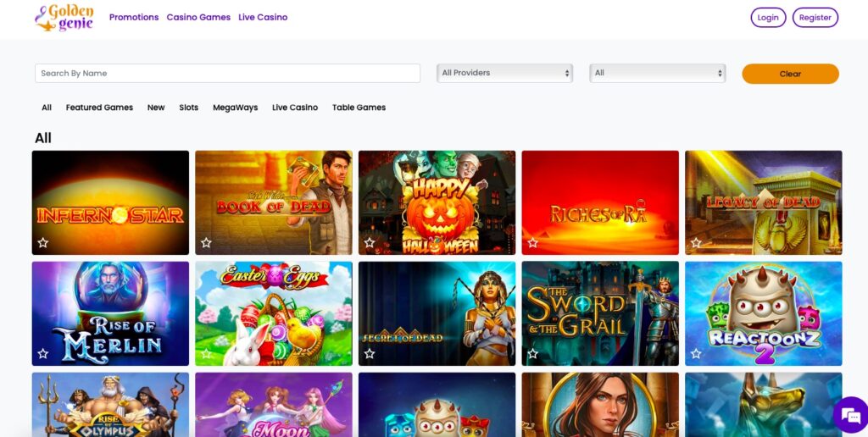Open Live Casino in the top navigation

pos(263,17)
